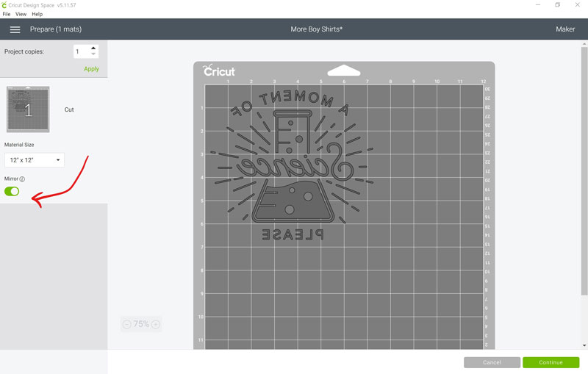This screenshot has height=374, width=588.
Task: Open the View menu
Action: pyautogui.click(x=21, y=14)
